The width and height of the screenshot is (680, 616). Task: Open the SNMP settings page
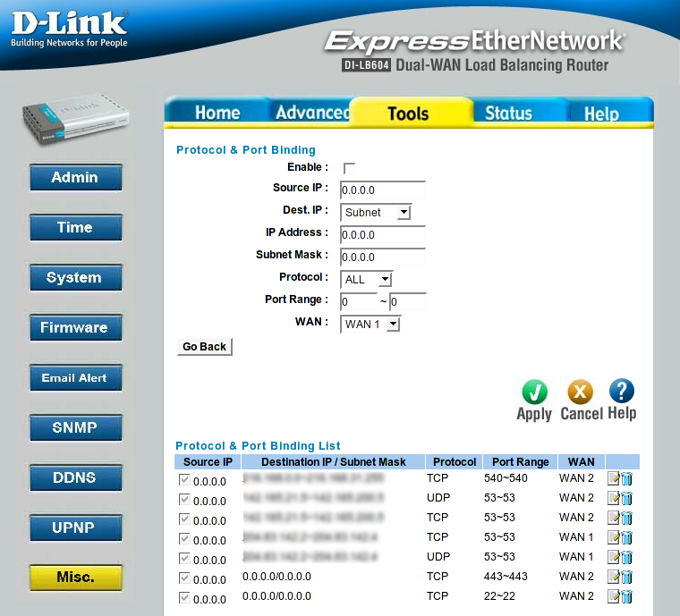[x=75, y=427]
